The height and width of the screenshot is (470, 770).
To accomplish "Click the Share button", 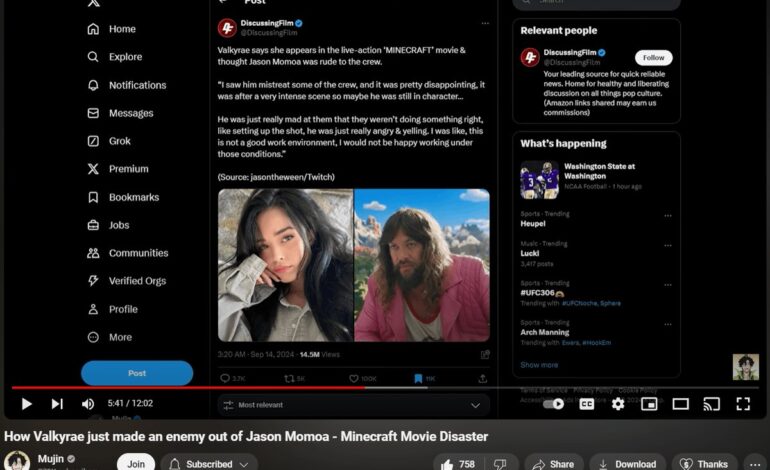I will [554, 464].
